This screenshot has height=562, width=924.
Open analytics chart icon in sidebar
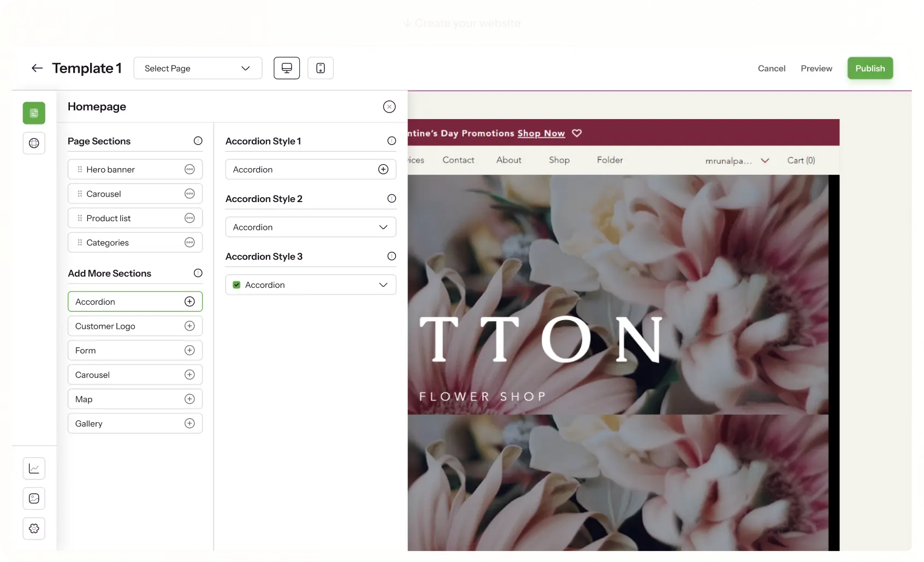(x=34, y=469)
